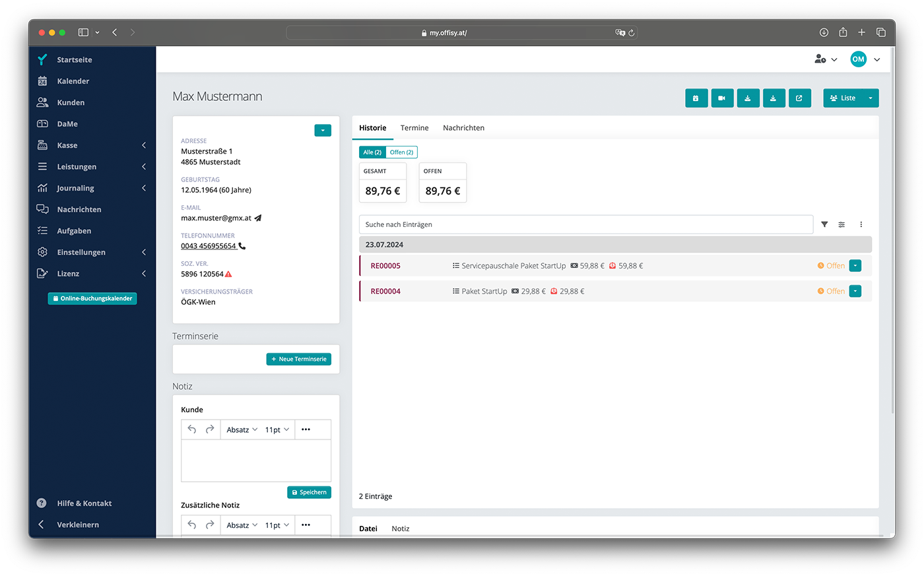The height and width of the screenshot is (576, 924).
Task: Click undo in the Kunde note editor
Action: pos(192,430)
